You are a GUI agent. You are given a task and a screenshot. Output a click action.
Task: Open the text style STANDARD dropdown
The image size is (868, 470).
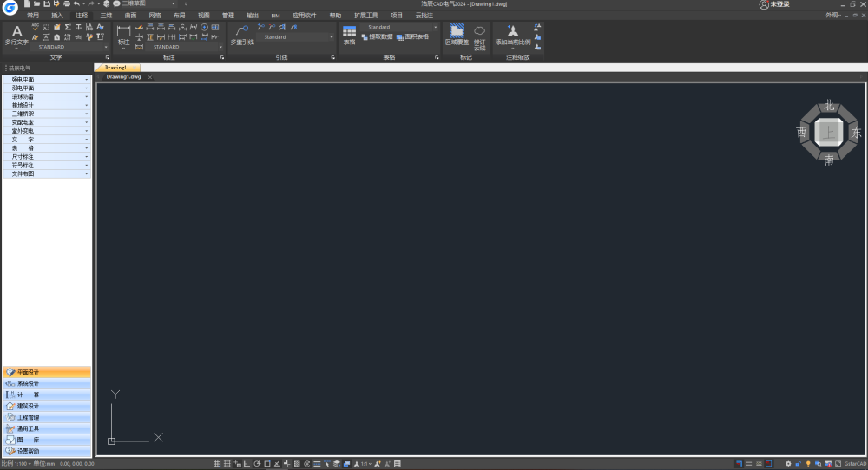coord(69,47)
